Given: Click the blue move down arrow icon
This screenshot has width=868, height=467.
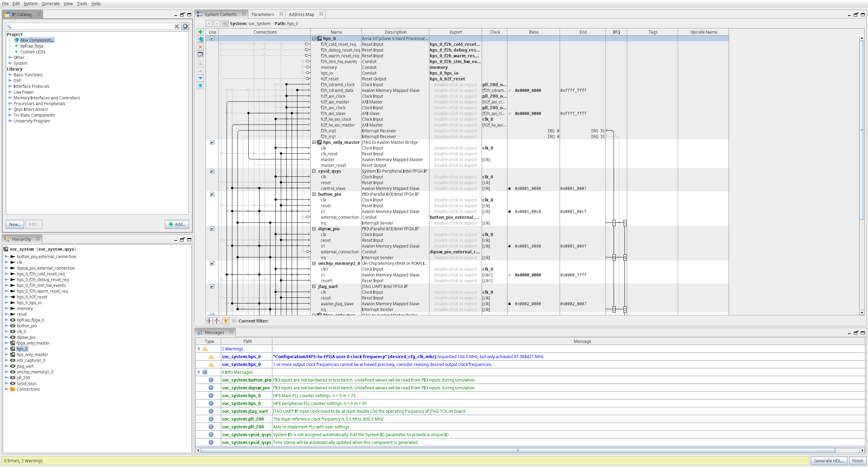Looking at the screenshot, I should [200, 78].
